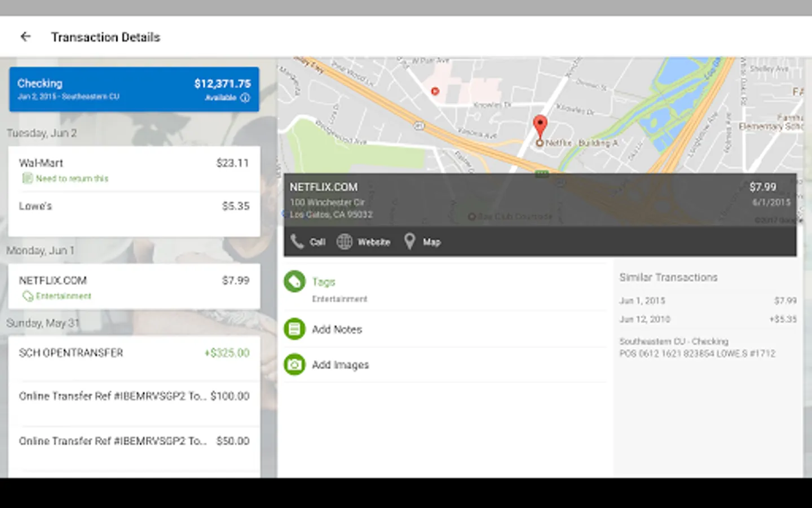The width and height of the screenshot is (812, 508).
Task: Click the Call label
Action: click(x=317, y=242)
